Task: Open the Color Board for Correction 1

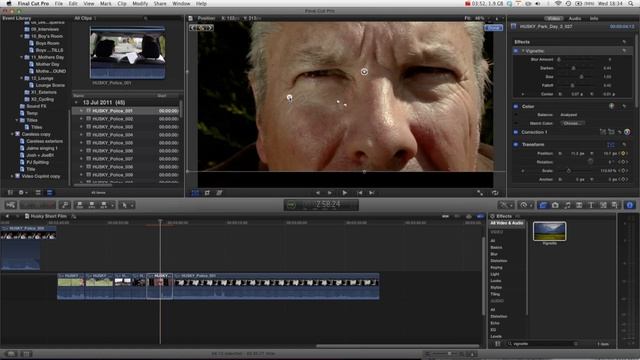Action: (627, 132)
